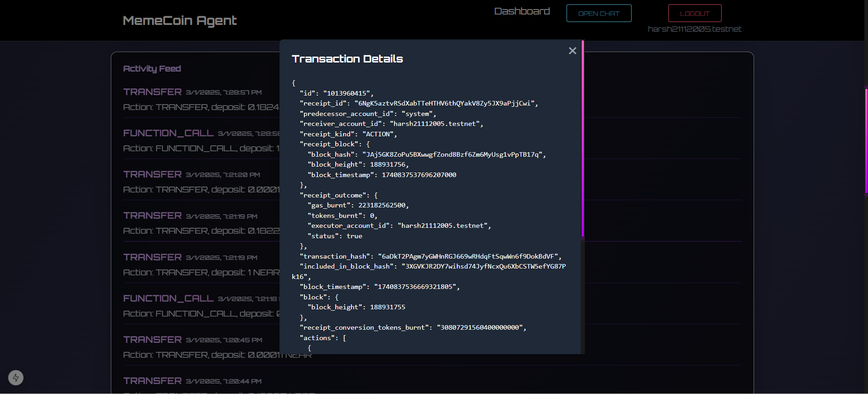Click the Activity Feed heading

(152, 68)
